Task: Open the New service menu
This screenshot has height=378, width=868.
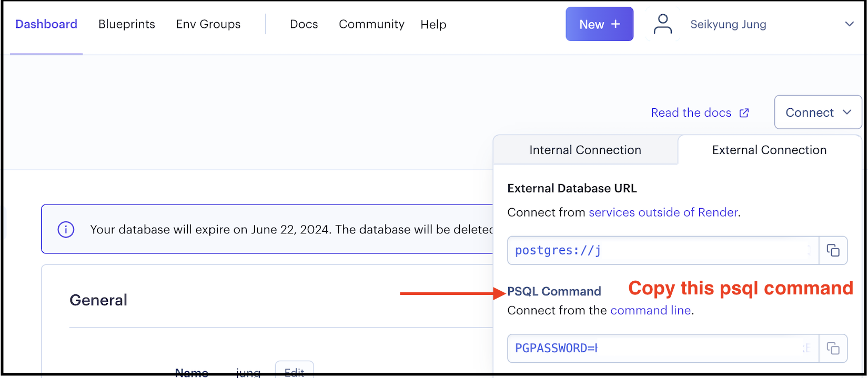Action: [599, 24]
